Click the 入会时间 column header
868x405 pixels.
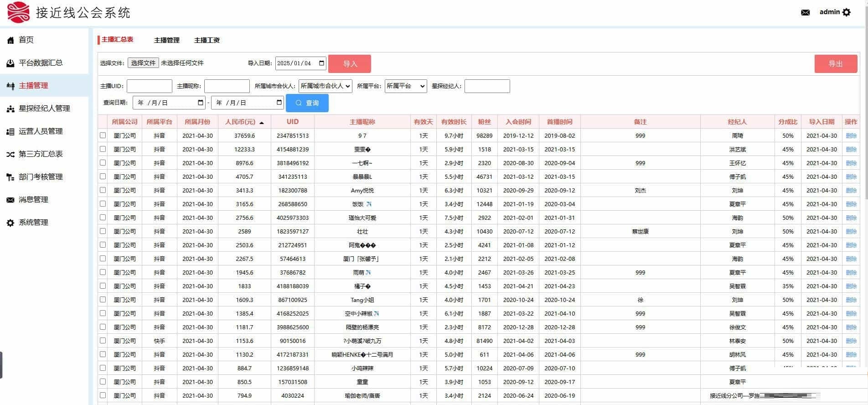[518, 122]
